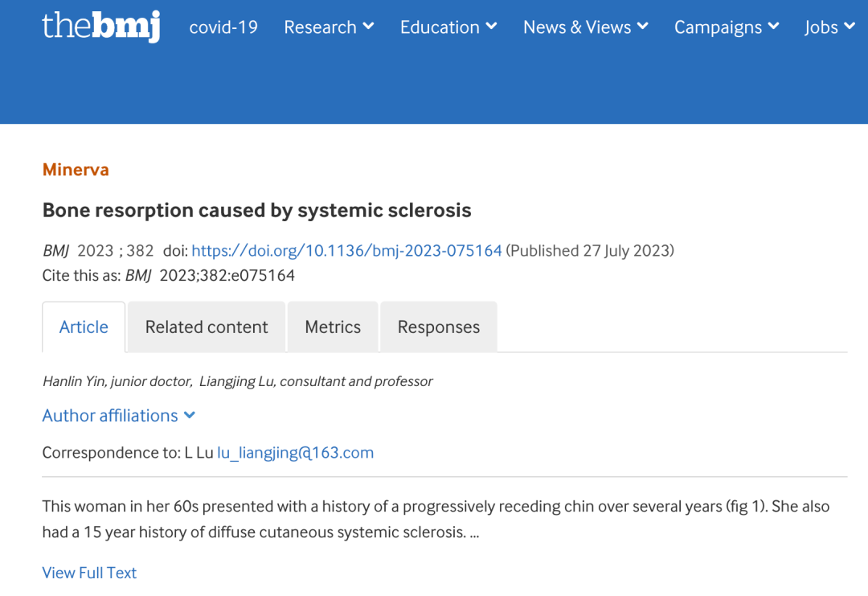The height and width of the screenshot is (596, 868).
Task: Click the citation text 2023;382:e075164
Action: pos(227,275)
